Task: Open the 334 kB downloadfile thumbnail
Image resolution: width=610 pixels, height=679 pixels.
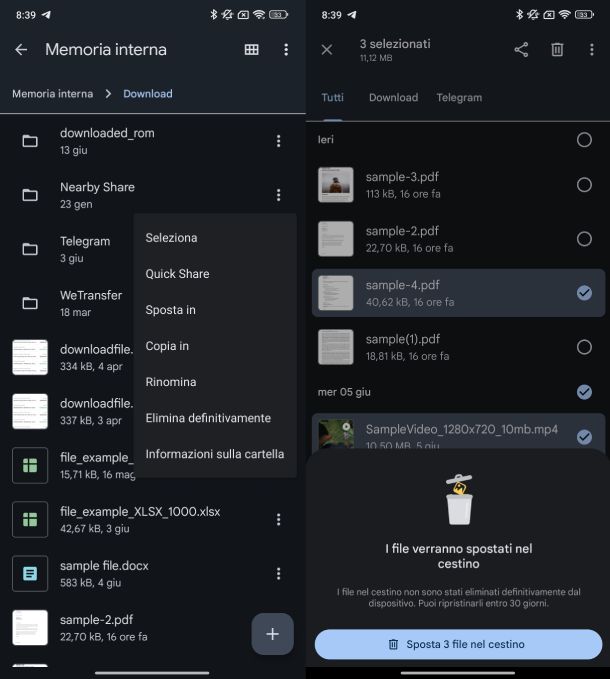Action: click(x=30, y=357)
